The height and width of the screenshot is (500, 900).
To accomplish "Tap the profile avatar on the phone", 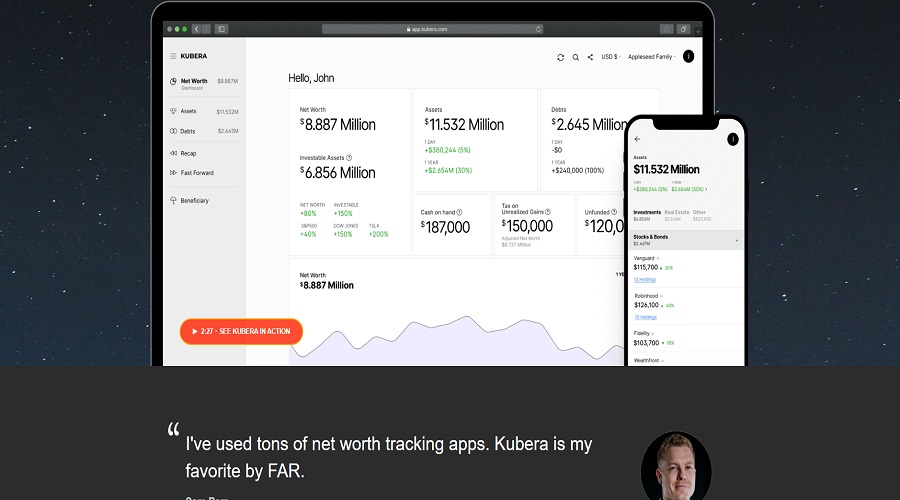I will pyautogui.click(x=733, y=139).
